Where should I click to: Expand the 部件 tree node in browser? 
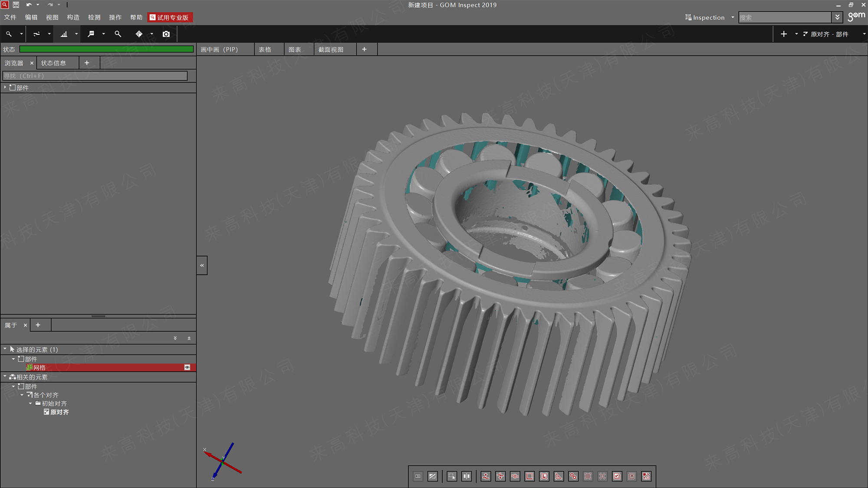[x=5, y=87]
